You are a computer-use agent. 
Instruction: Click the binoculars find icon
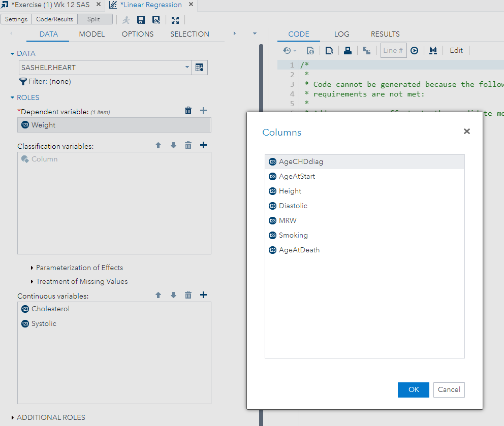pos(433,50)
